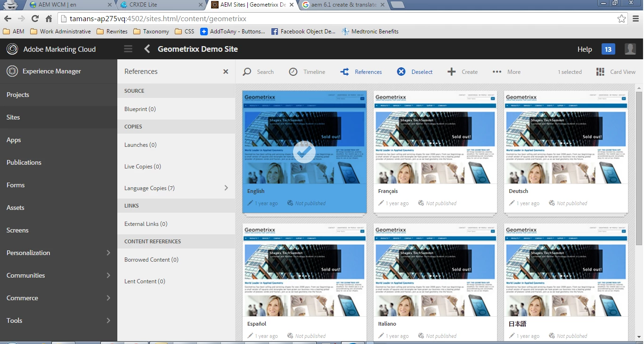
Task: Click the publish globe icon on Italiano card
Action: click(x=421, y=336)
